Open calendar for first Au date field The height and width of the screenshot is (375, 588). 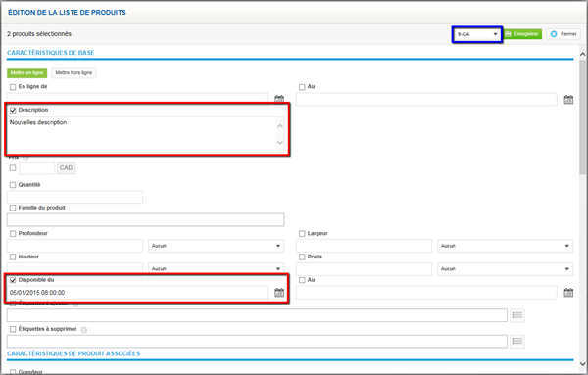point(568,99)
